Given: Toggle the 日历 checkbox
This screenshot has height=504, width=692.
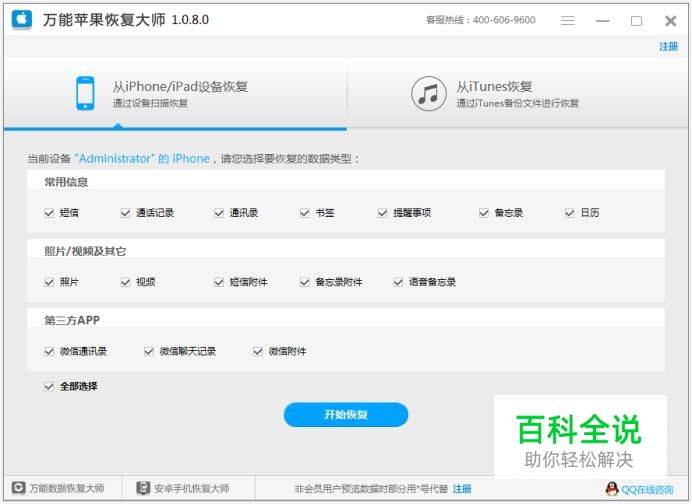Looking at the screenshot, I should 570,213.
